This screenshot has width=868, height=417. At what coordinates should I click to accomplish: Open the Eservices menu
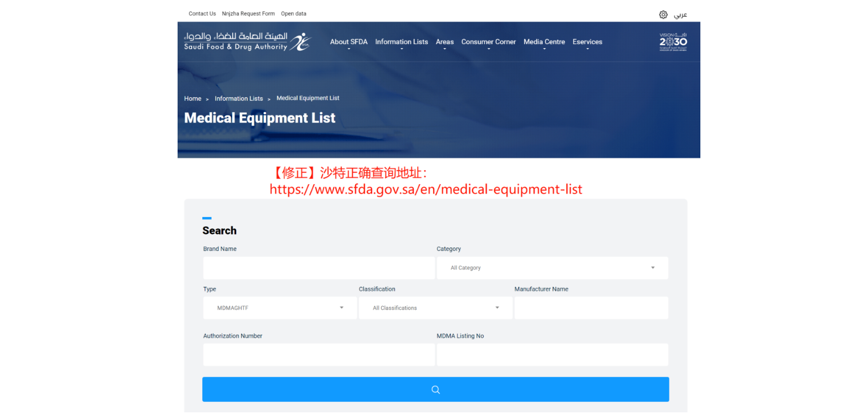click(x=587, y=42)
